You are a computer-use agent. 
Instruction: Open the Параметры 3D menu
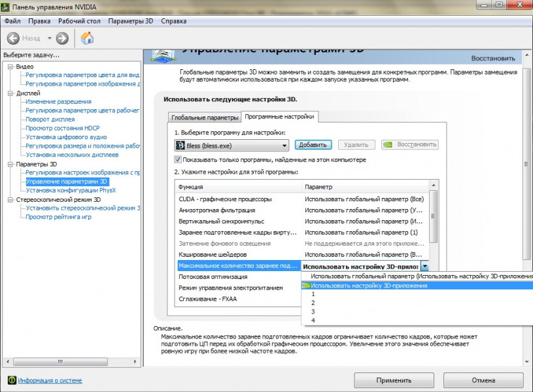coord(130,21)
